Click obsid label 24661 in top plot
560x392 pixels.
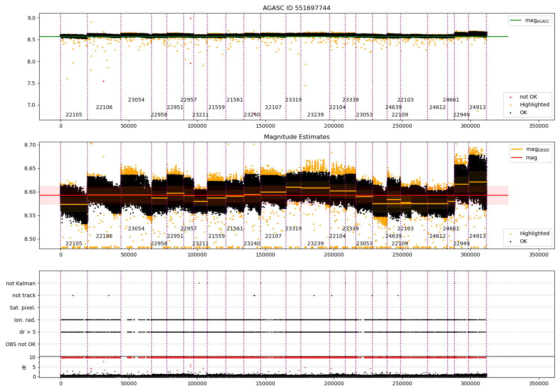[x=451, y=100]
